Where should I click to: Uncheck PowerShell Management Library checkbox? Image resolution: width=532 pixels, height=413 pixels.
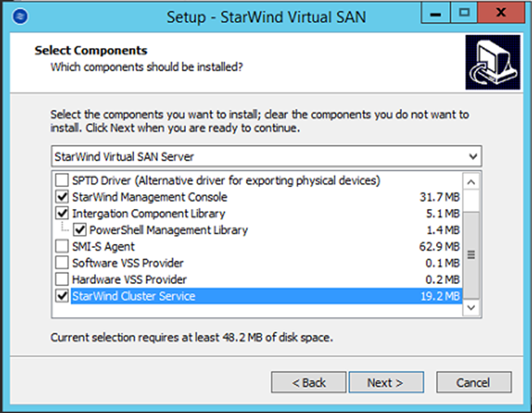tap(80, 230)
